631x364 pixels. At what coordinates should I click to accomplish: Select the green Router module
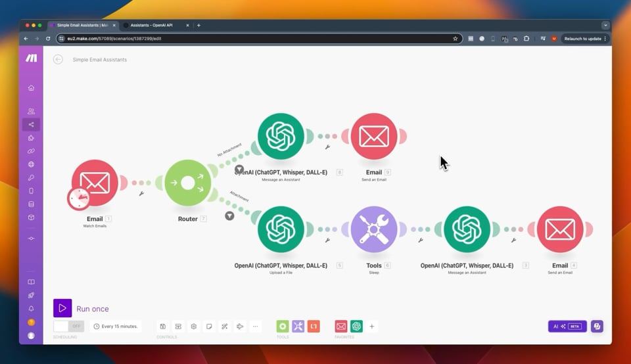click(188, 183)
